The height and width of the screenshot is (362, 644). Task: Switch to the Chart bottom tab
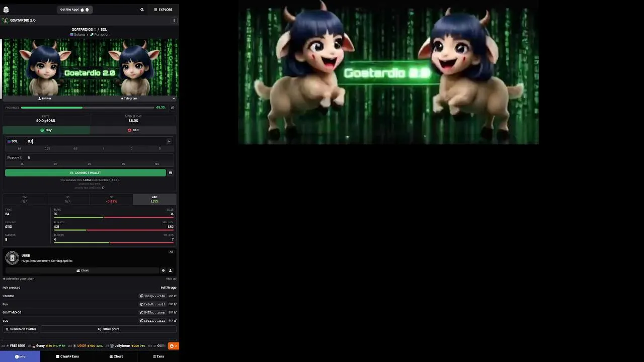click(116, 356)
